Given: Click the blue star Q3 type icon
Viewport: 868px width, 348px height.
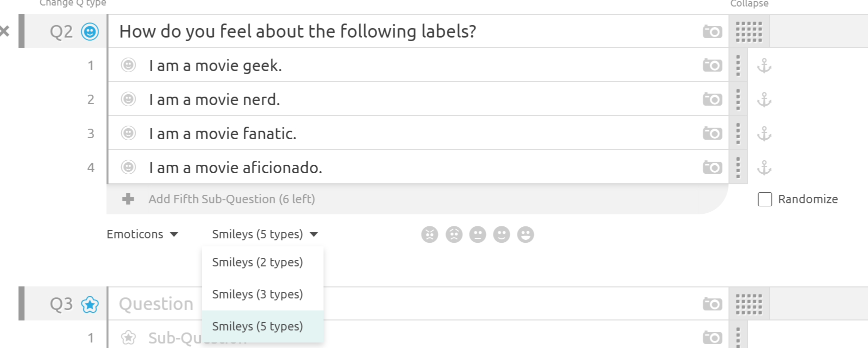Looking at the screenshot, I should 90,304.
